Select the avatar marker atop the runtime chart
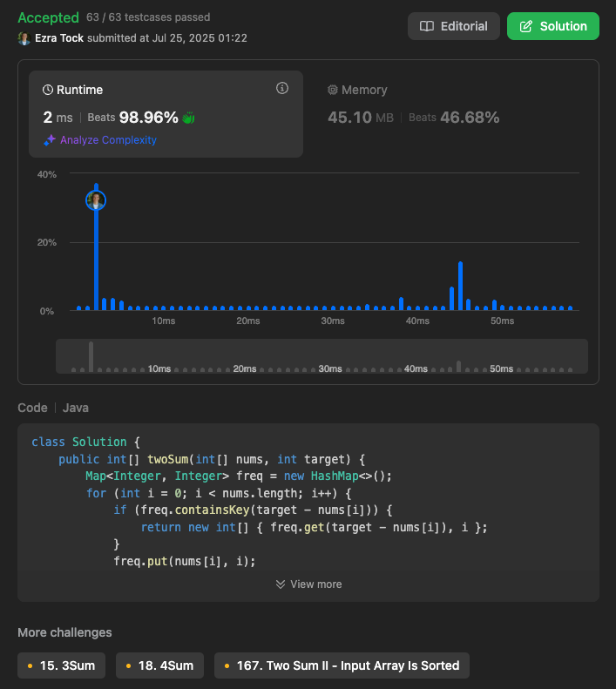Viewport: 616px width, 689px height. coord(96,200)
